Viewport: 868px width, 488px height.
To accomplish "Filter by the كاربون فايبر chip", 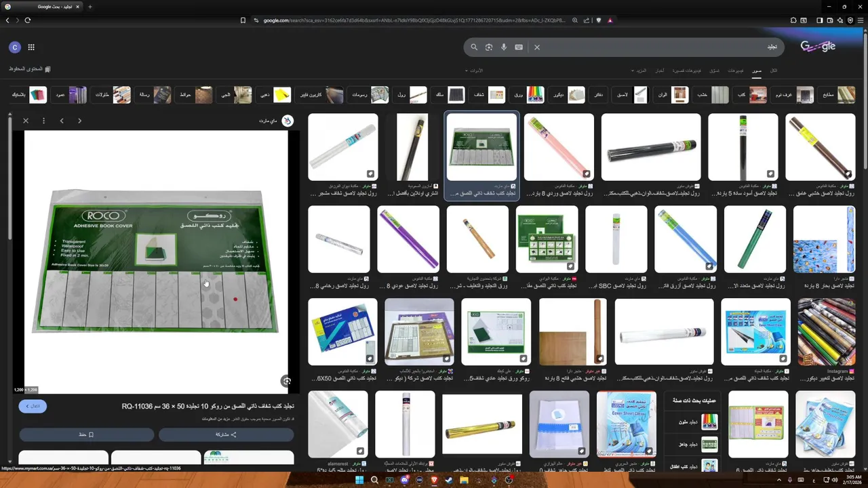I will coord(320,95).
